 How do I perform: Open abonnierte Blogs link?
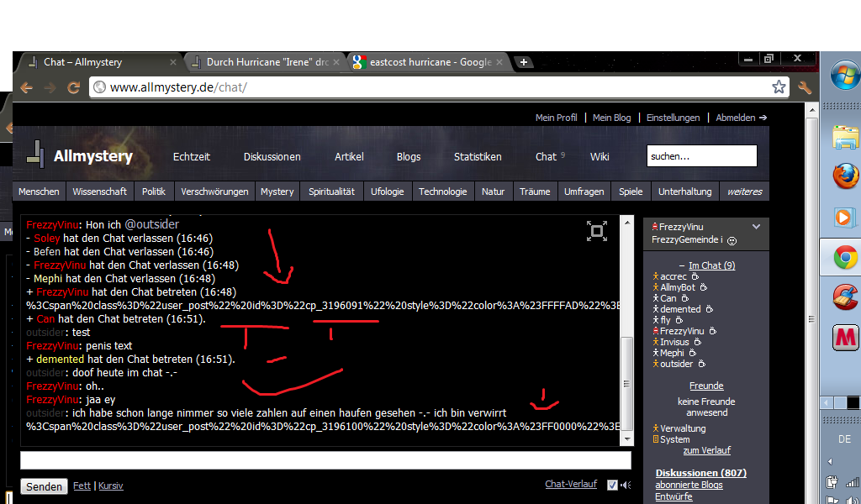coord(689,485)
